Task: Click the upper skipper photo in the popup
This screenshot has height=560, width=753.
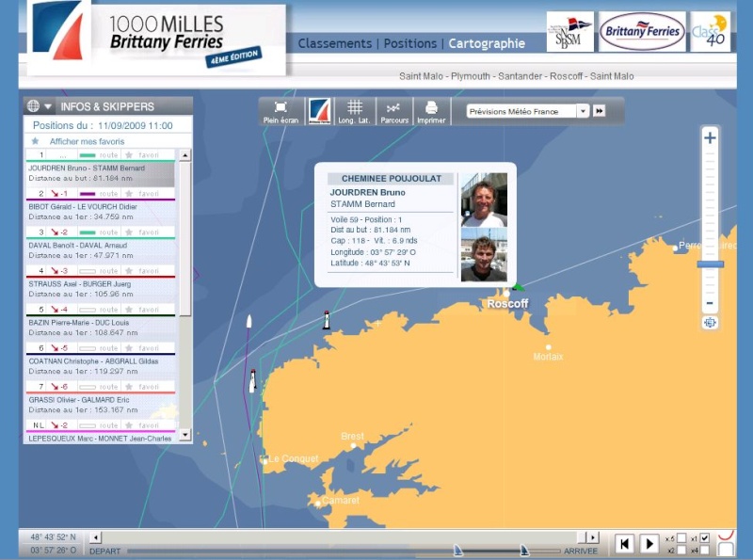Action: click(484, 200)
